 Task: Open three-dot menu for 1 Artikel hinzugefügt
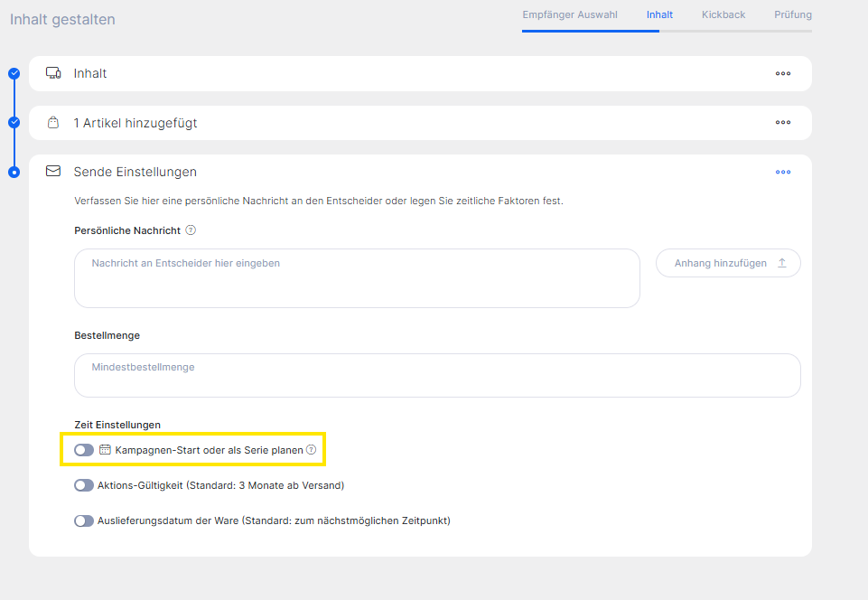[x=783, y=123]
